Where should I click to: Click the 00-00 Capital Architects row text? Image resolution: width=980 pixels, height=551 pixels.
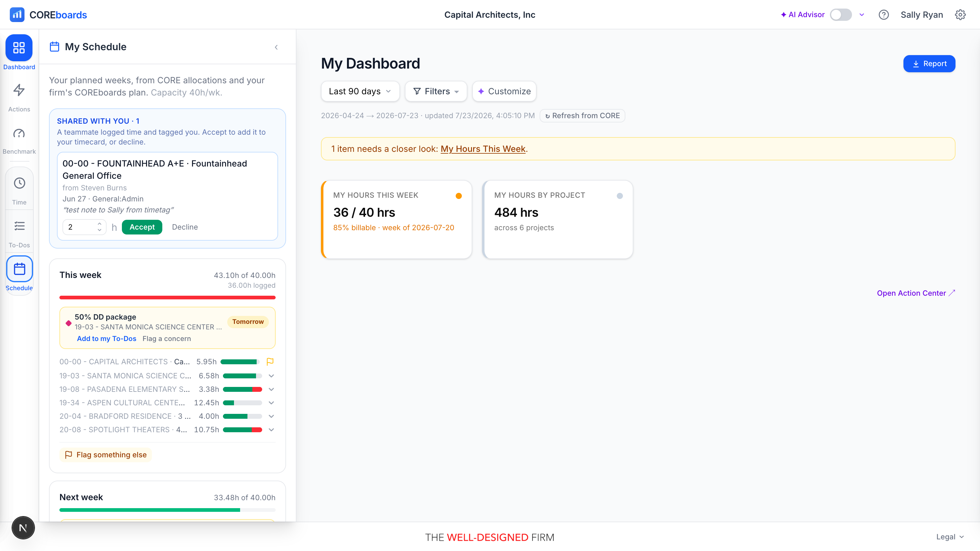[x=124, y=362]
